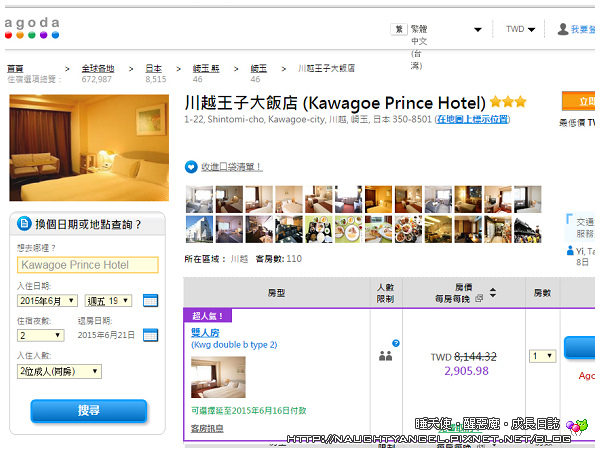Open 埼玉 breadcrumb link
The image size is (600, 453).
pyautogui.click(x=259, y=68)
